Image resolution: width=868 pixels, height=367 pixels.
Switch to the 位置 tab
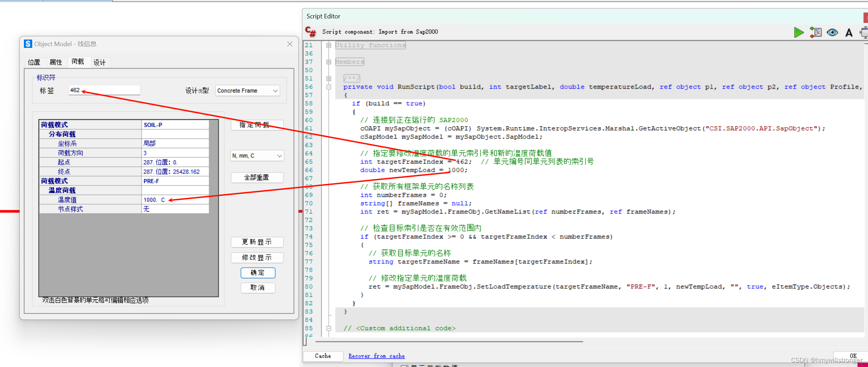click(34, 62)
